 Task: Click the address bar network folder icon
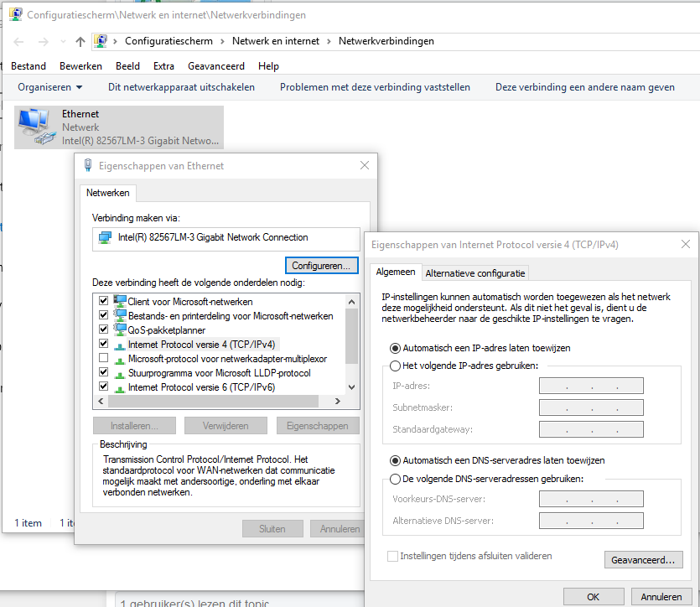[x=101, y=41]
